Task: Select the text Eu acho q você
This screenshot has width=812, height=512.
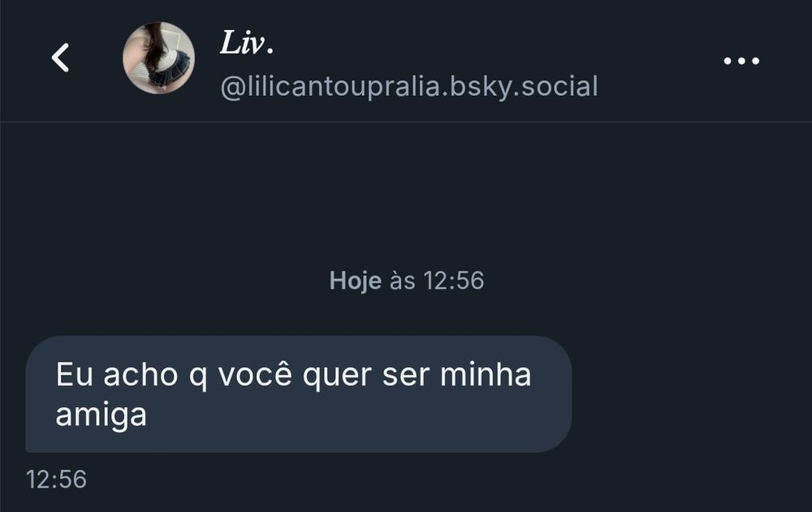Action: pos(174,375)
